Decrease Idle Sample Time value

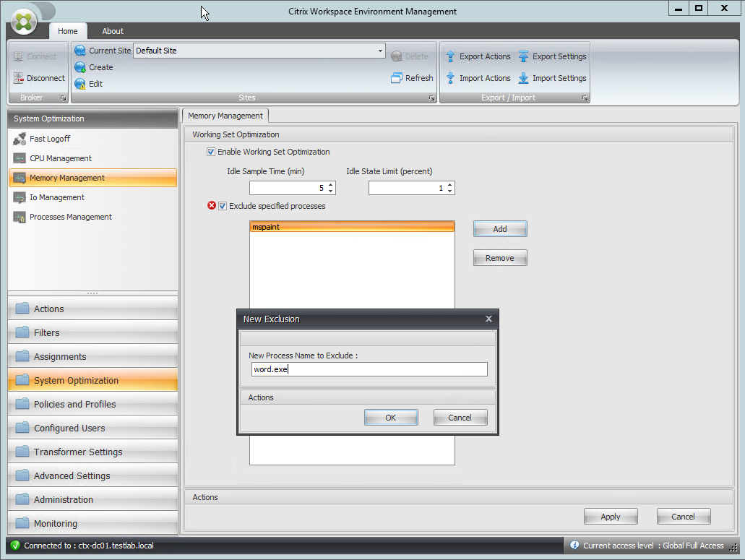coord(331,191)
